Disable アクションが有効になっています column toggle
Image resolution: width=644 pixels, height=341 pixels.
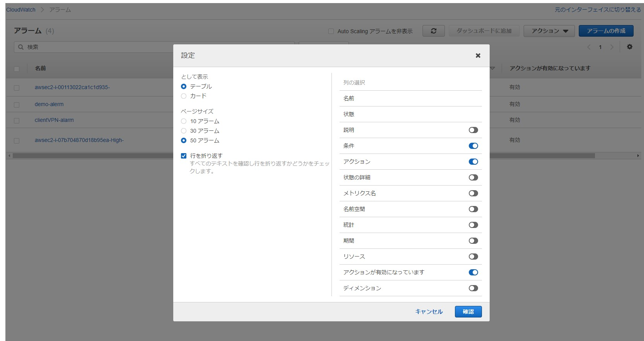click(x=473, y=272)
